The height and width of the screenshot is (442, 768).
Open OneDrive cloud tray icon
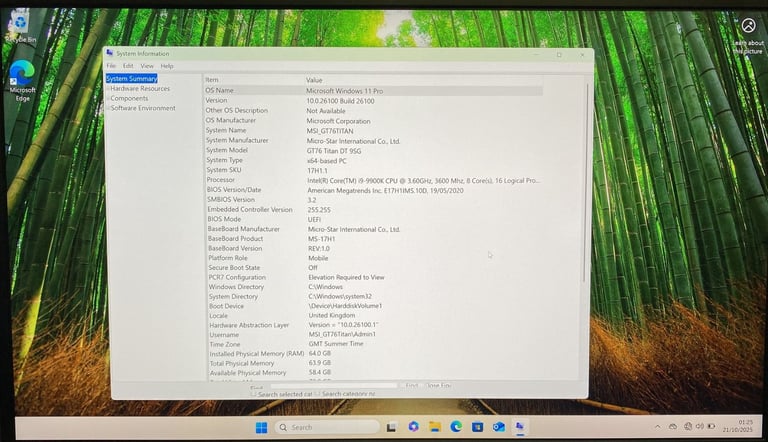(673, 427)
